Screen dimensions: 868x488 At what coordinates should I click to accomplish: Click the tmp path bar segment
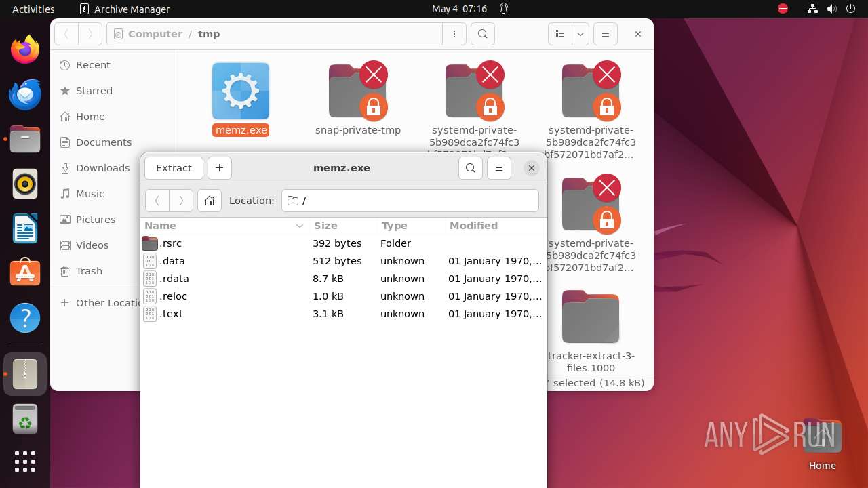point(209,34)
